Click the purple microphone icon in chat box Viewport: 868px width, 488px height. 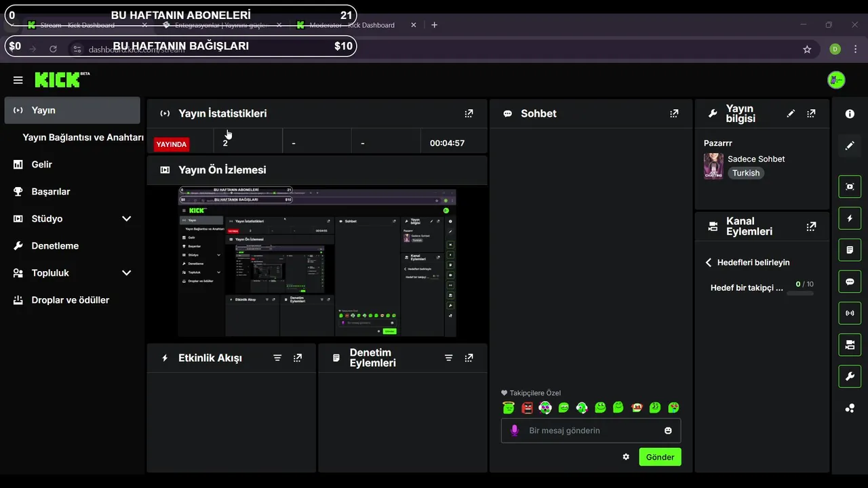click(515, 430)
